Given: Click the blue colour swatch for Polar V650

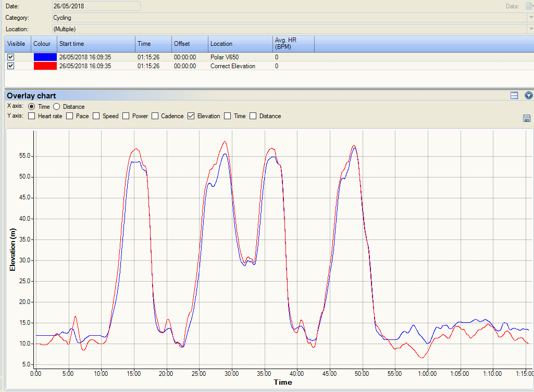Looking at the screenshot, I should 45,57.
